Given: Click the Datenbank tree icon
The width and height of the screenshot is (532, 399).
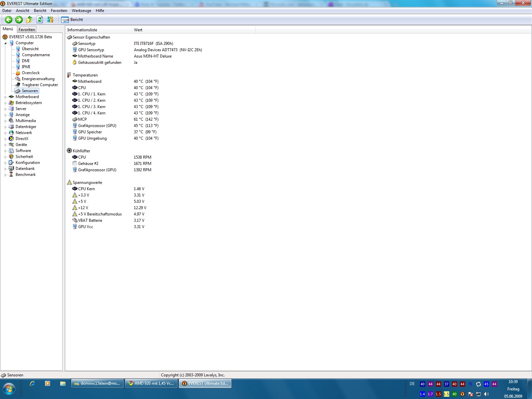Looking at the screenshot, I should 11,169.
